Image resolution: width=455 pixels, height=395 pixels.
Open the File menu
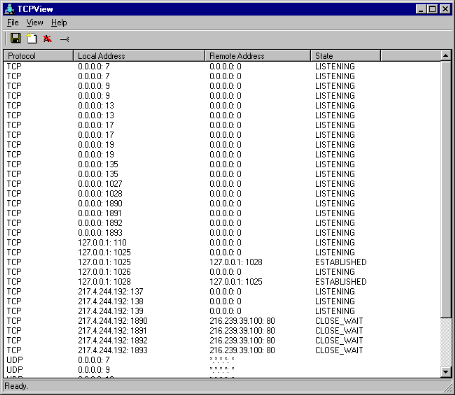(x=13, y=23)
